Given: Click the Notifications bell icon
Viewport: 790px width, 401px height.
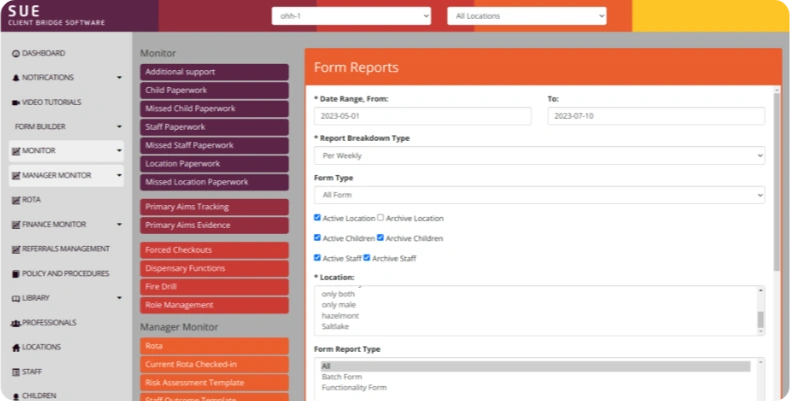Looking at the screenshot, I should (x=15, y=77).
